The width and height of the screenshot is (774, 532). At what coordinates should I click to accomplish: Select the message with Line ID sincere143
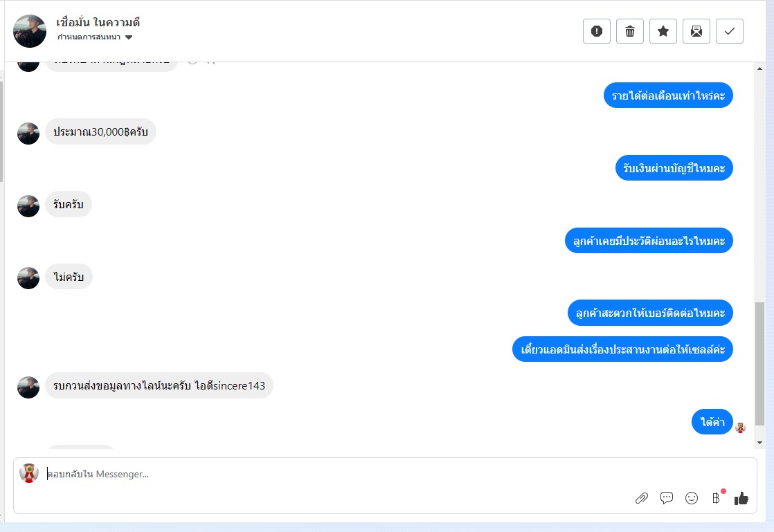point(159,385)
